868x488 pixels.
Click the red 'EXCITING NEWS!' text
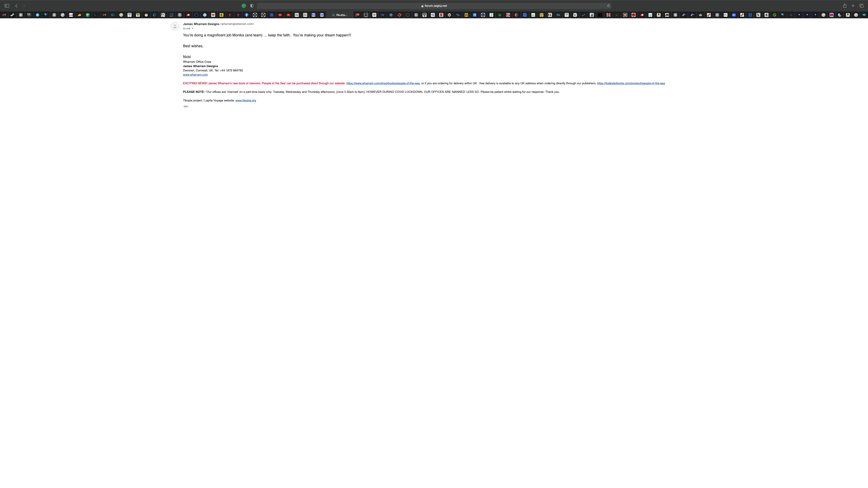(x=195, y=83)
